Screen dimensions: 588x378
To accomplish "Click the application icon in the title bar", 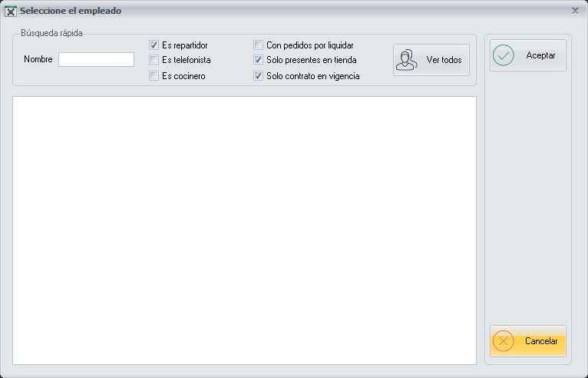I will click(11, 12).
